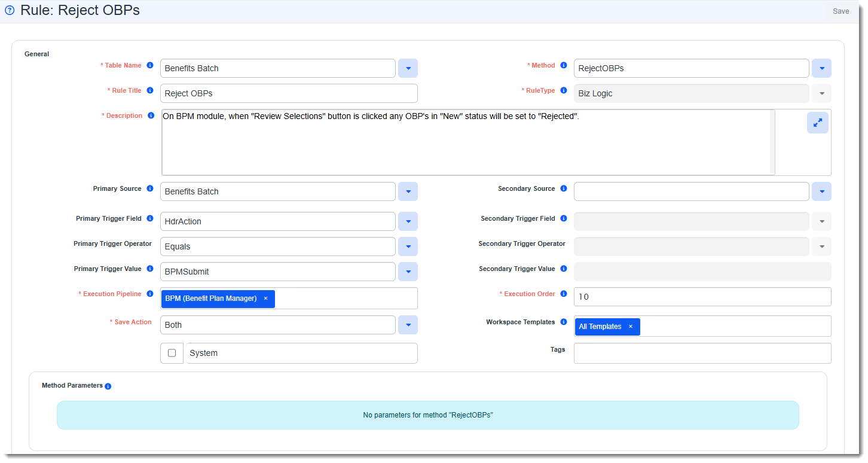This screenshot has width=868, height=463.
Task: Click into the Rule Title text field
Action: [289, 93]
